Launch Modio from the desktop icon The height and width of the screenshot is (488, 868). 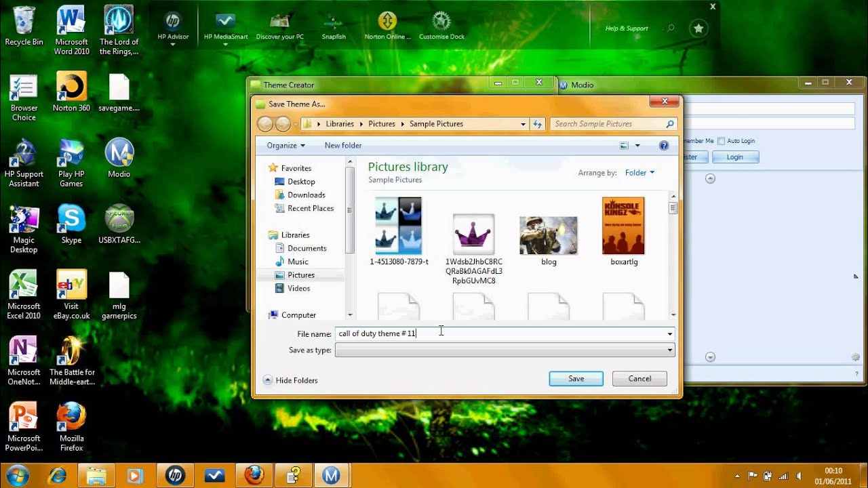tap(119, 158)
